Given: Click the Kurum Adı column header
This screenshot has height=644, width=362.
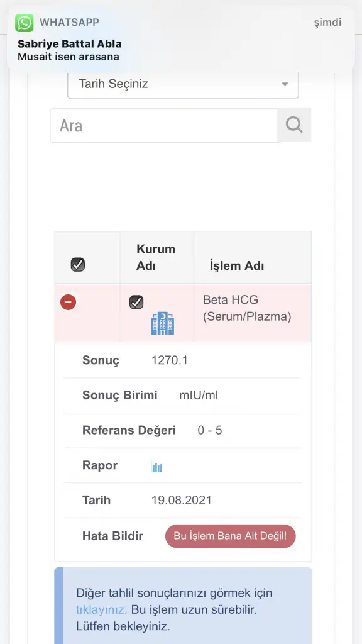Looking at the screenshot, I should click(156, 257).
